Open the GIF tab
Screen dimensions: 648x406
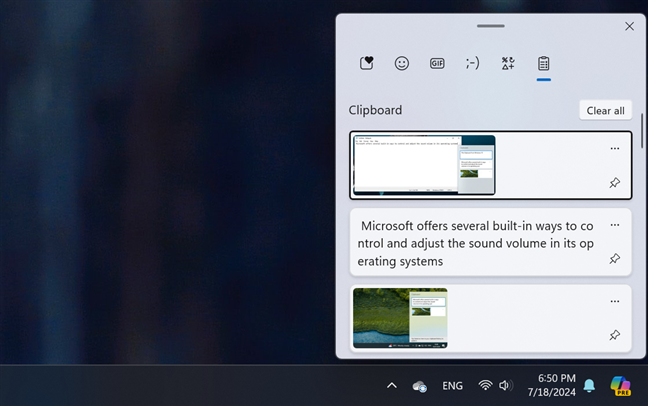click(437, 63)
